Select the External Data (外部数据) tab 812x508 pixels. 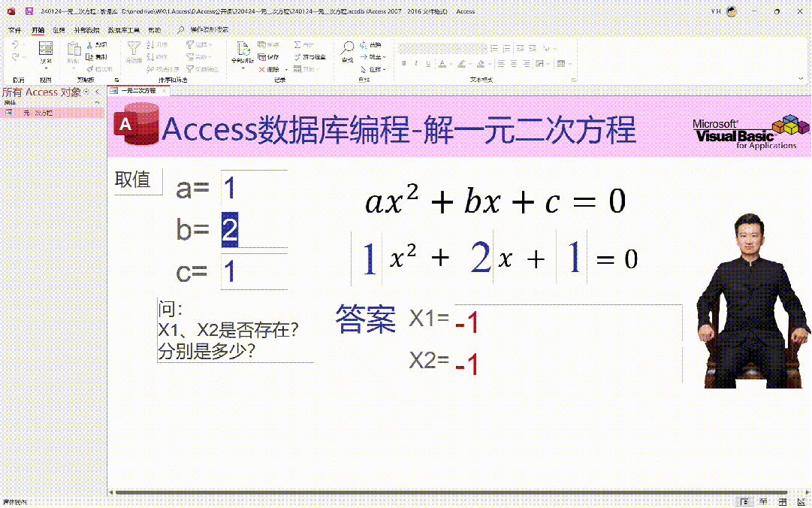coord(86,30)
